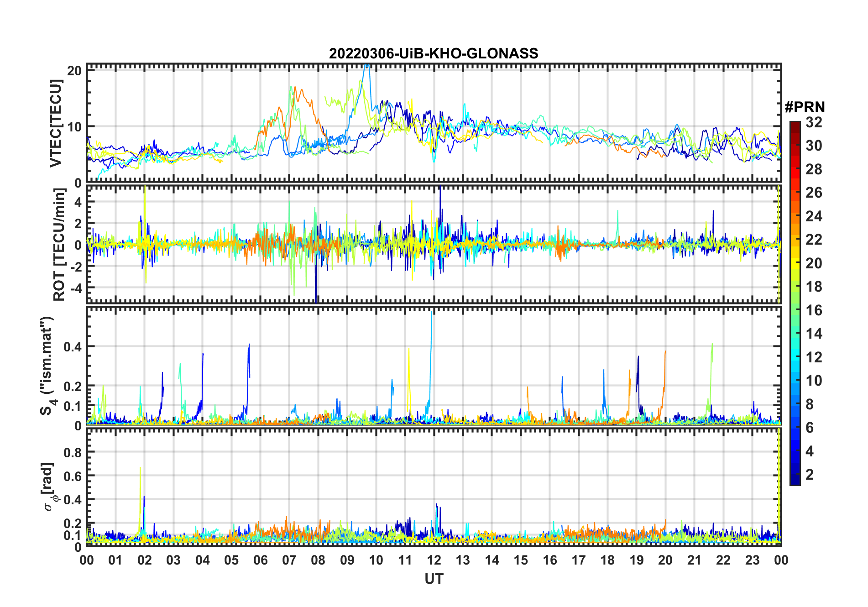Click the x-axis tick label 12

tap(434, 560)
